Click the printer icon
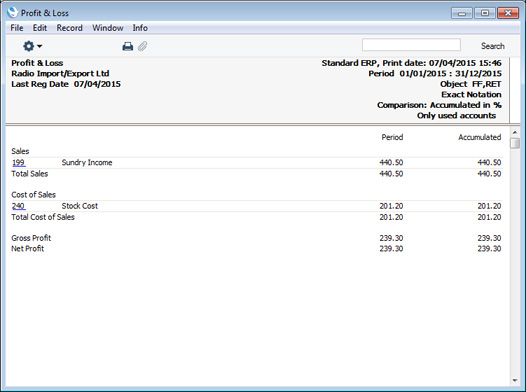This screenshot has height=392, width=526. [x=127, y=46]
